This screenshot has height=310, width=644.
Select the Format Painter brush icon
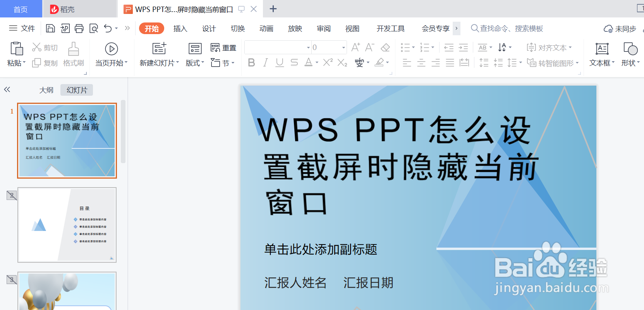click(74, 49)
